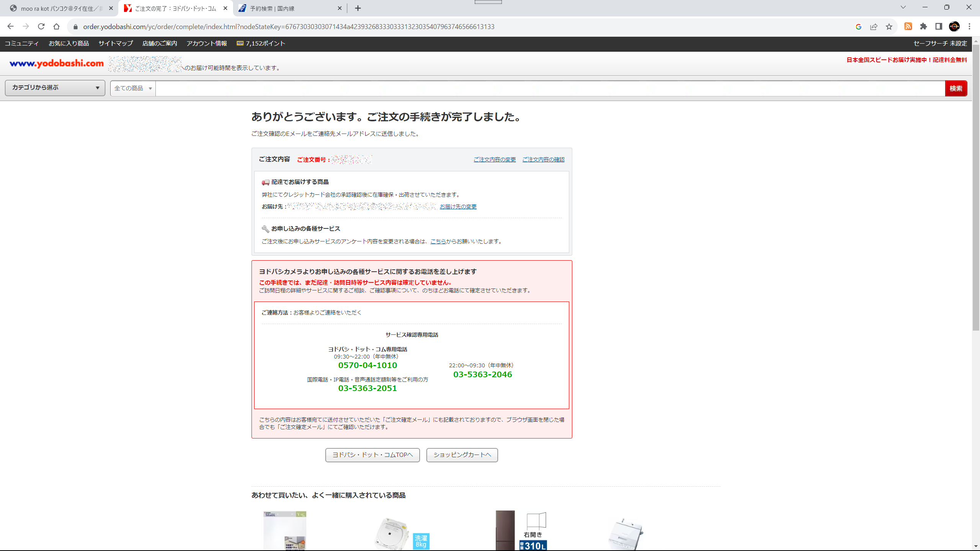
Task: Open the 全ての商品 search scope dropdown
Action: [x=133, y=88]
